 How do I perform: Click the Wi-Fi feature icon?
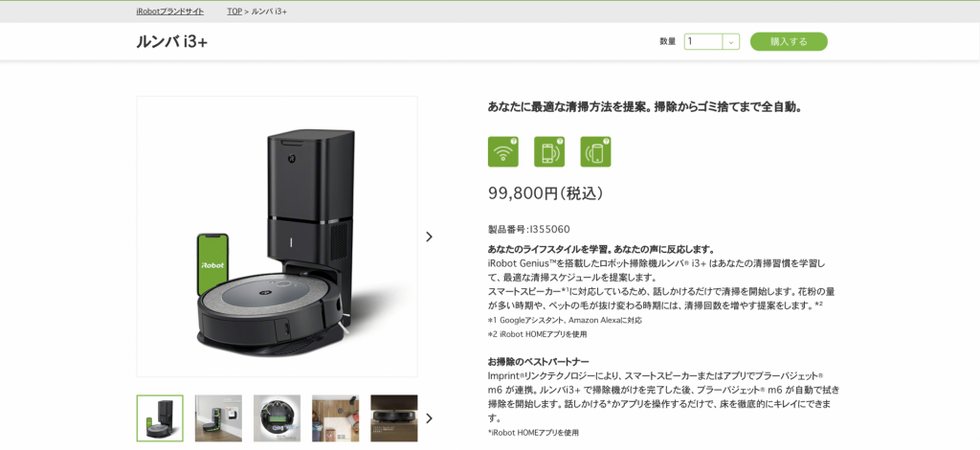(503, 152)
